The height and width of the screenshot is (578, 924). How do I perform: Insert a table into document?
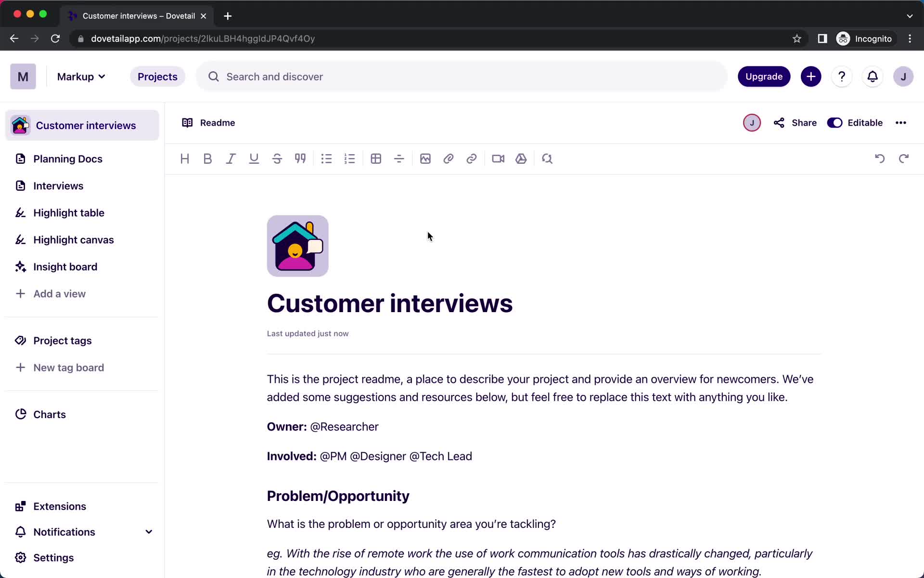pos(376,158)
